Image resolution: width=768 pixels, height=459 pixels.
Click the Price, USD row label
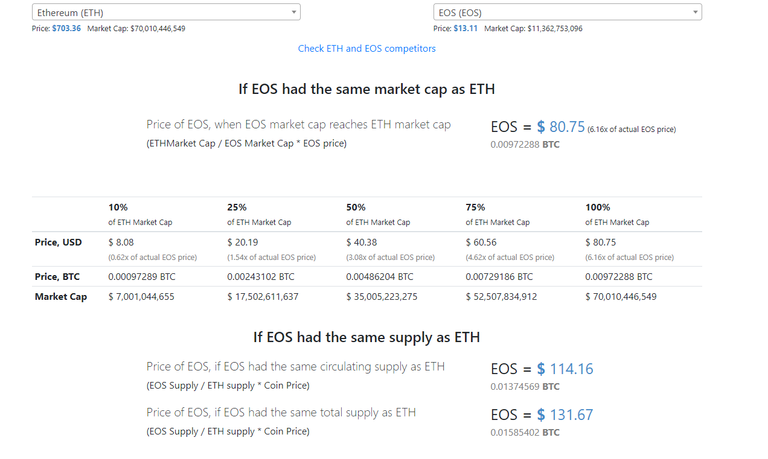click(x=58, y=242)
